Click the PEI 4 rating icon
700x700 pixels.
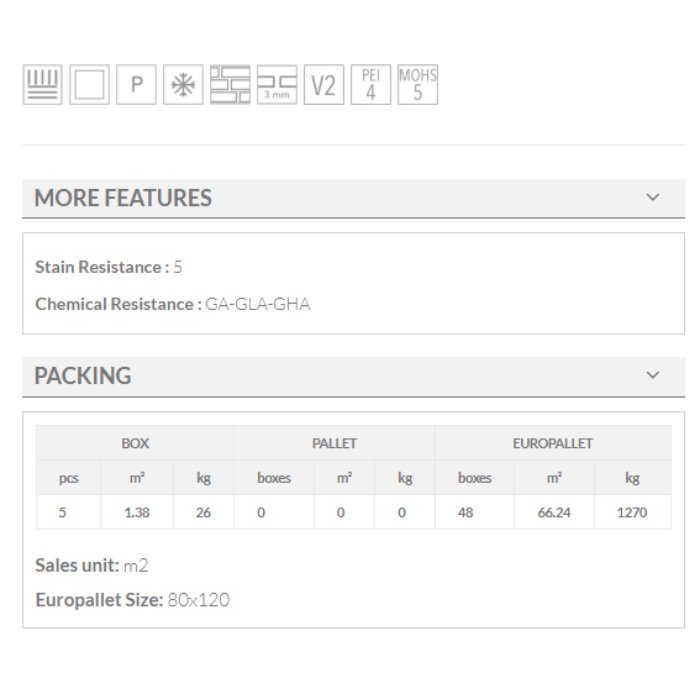370,86
